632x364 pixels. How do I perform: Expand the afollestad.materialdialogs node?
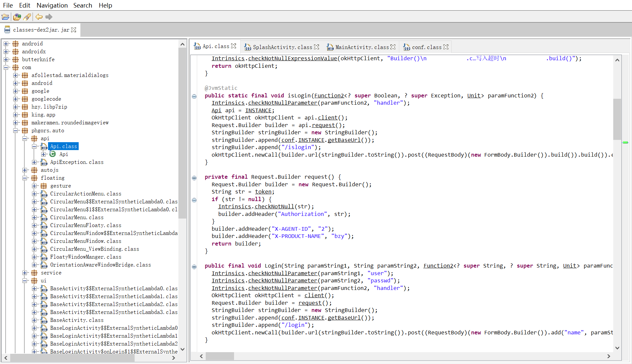point(15,75)
